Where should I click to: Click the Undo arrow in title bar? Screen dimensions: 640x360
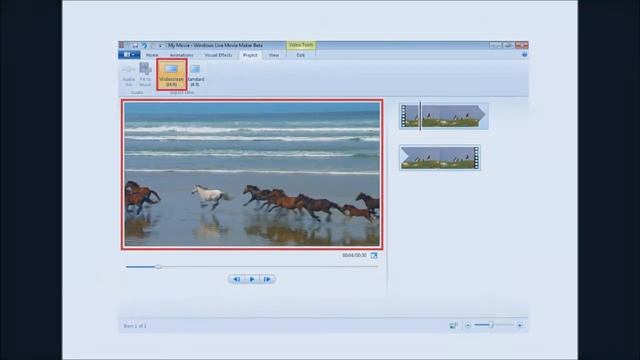(144, 45)
